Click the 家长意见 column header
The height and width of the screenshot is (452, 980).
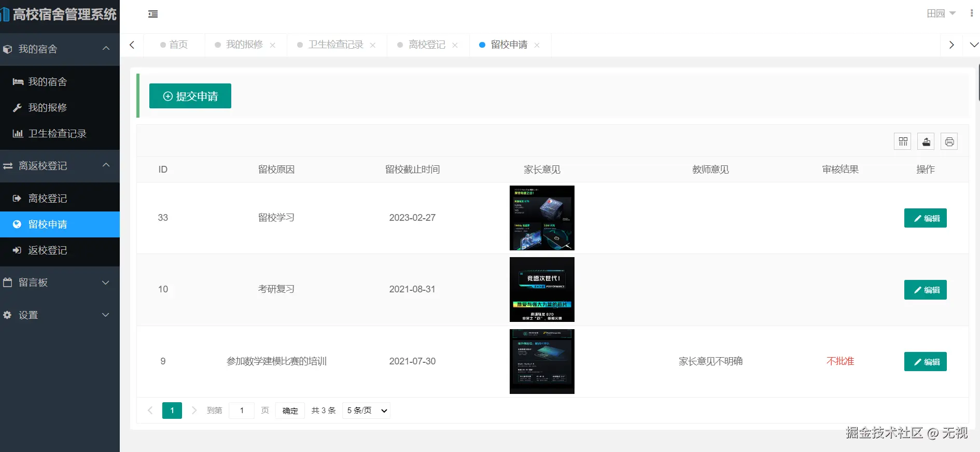542,169
